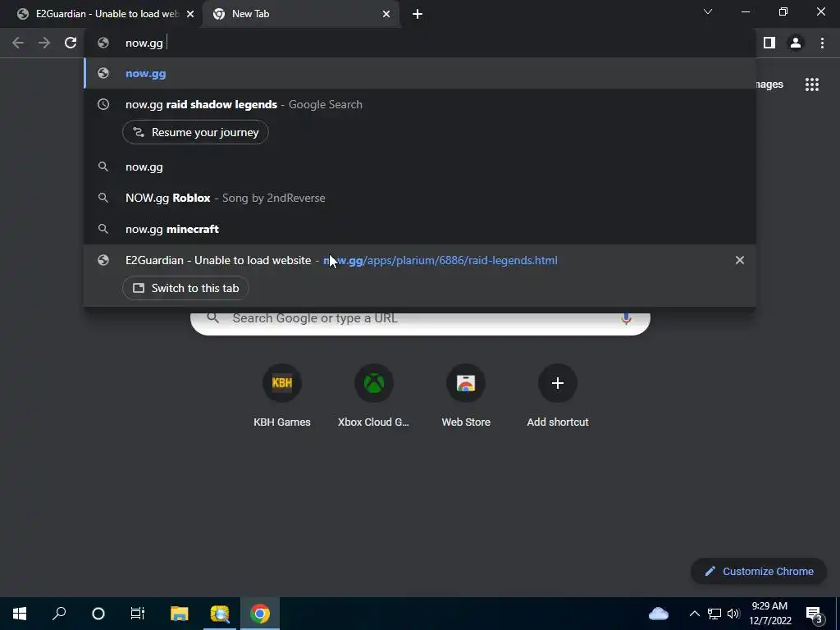Image resolution: width=840 pixels, height=630 pixels.
Task: Go forward with the forward arrow
Action: [44, 43]
